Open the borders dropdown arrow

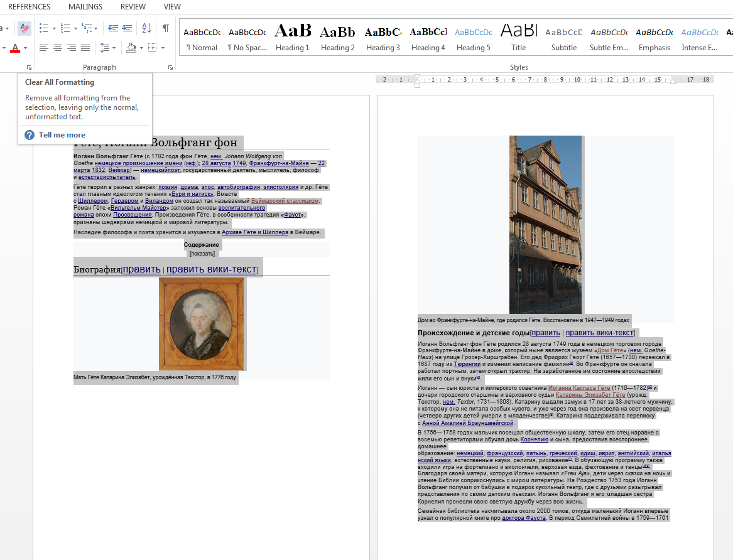(x=163, y=48)
